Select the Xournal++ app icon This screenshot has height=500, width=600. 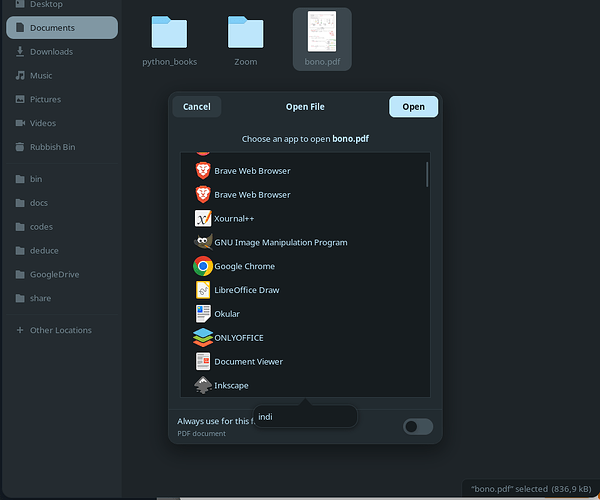pos(203,218)
